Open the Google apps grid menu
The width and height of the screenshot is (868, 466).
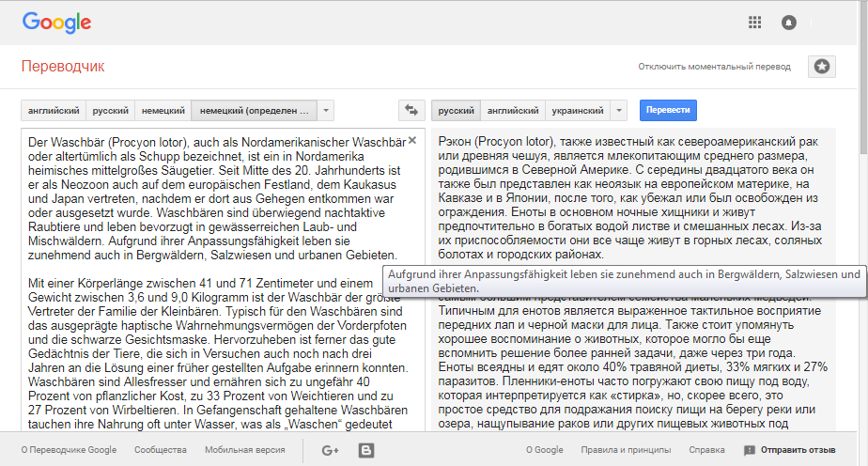pos(754,23)
